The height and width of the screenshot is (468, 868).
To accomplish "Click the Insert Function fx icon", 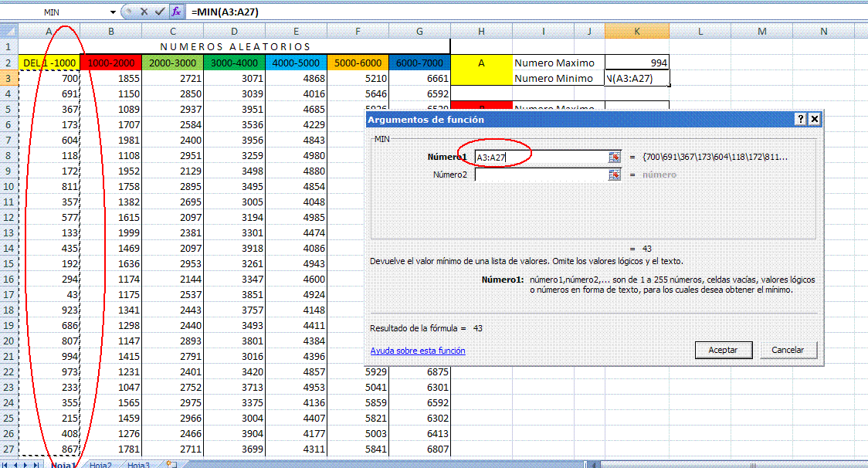I will tap(176, 12).
